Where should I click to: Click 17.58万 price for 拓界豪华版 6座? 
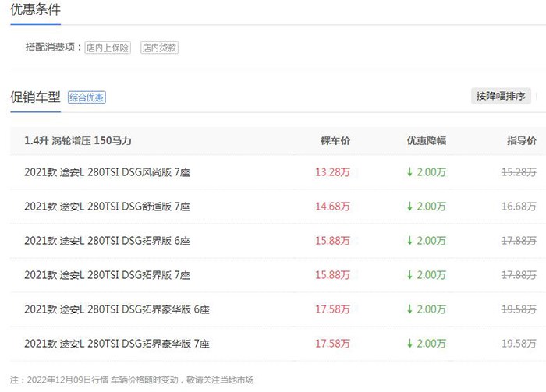(332, 309)
